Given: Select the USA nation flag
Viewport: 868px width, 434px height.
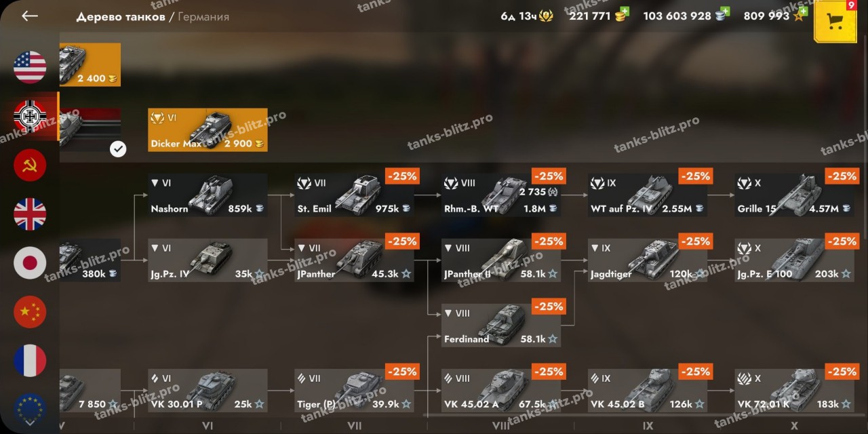Looking at the screenshot, I should [30, 67].
